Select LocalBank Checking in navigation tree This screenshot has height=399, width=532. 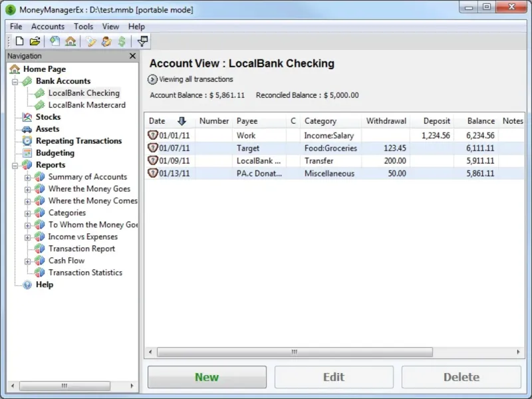coord(84,93)
